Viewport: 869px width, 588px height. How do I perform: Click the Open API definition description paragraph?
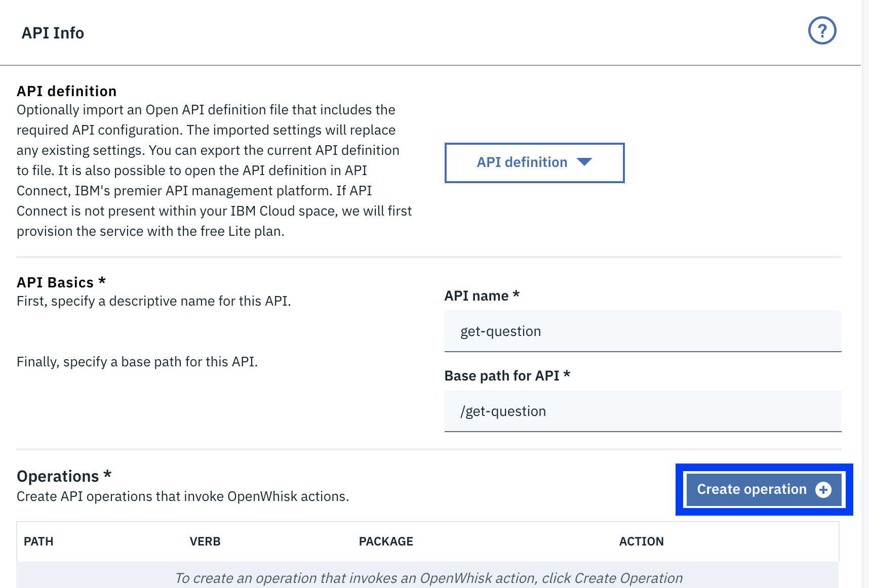(x=214, y=171)
